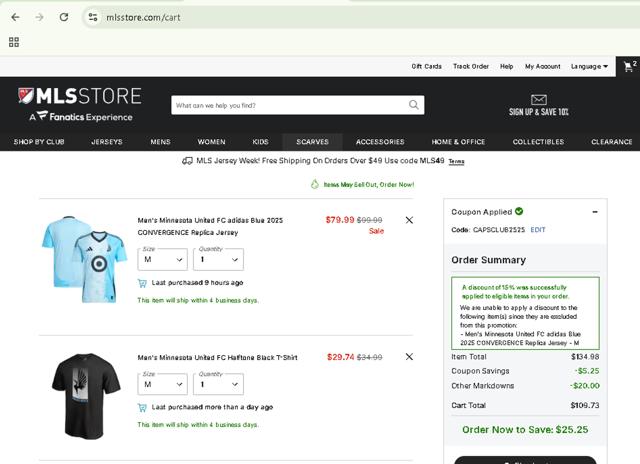Expand the Language dropdown
The height and width of the screenshot is (464, 640).
point(589,67)
